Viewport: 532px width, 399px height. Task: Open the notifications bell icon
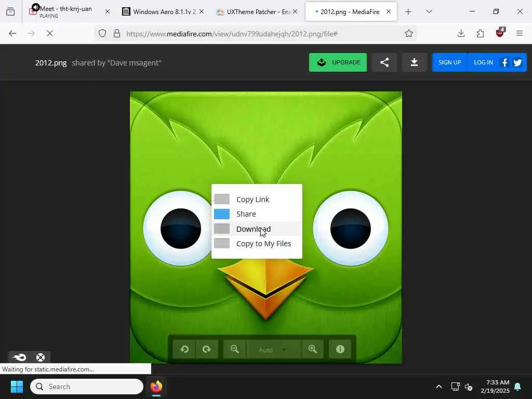517,387
